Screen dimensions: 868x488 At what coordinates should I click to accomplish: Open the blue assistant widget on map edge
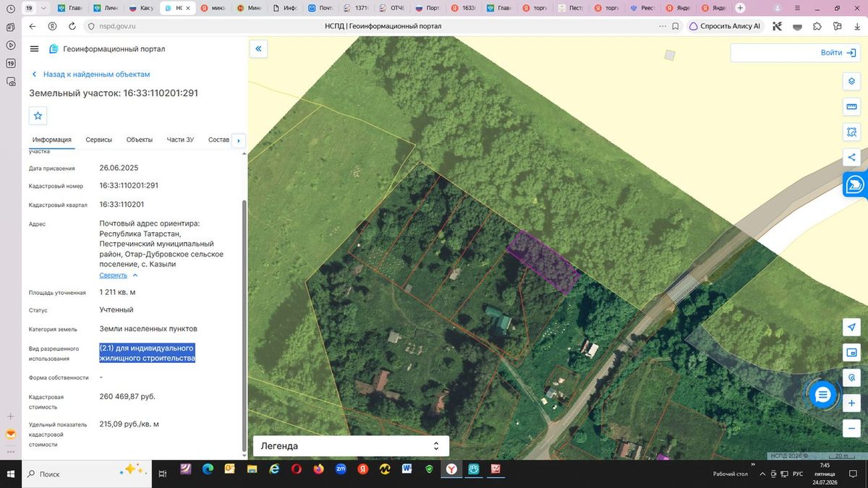click(856, 185)
